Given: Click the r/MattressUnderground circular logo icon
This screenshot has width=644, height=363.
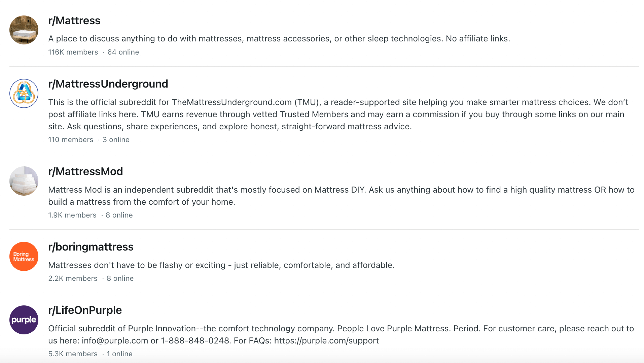Looking at the screenshot, I should click(x=24, y=93).
